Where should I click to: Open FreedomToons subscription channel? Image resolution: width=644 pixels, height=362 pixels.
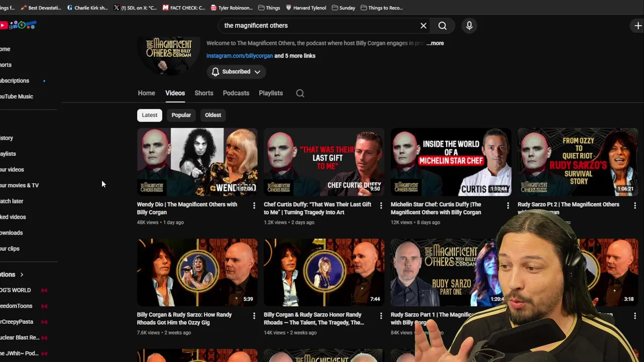click(x=16, y=306)
